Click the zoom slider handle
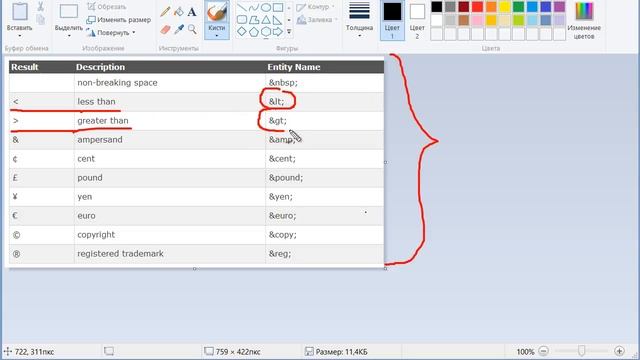 (581, 351)
